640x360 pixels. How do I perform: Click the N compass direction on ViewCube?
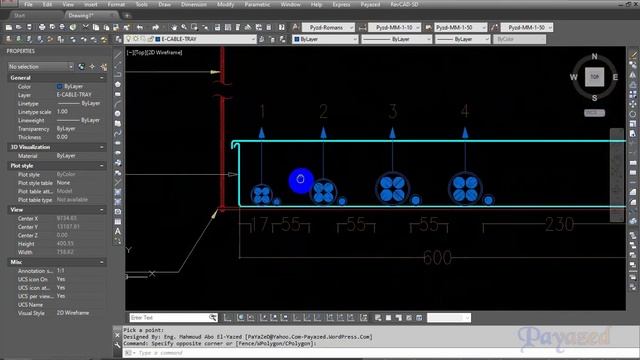pyautogui.click(x=594, y=57)
